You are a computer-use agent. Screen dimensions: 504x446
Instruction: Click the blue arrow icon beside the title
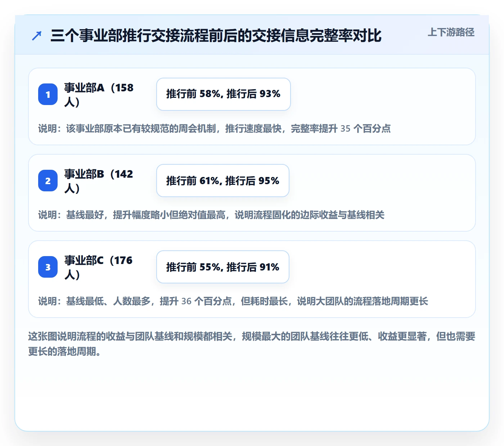(37, 36)
